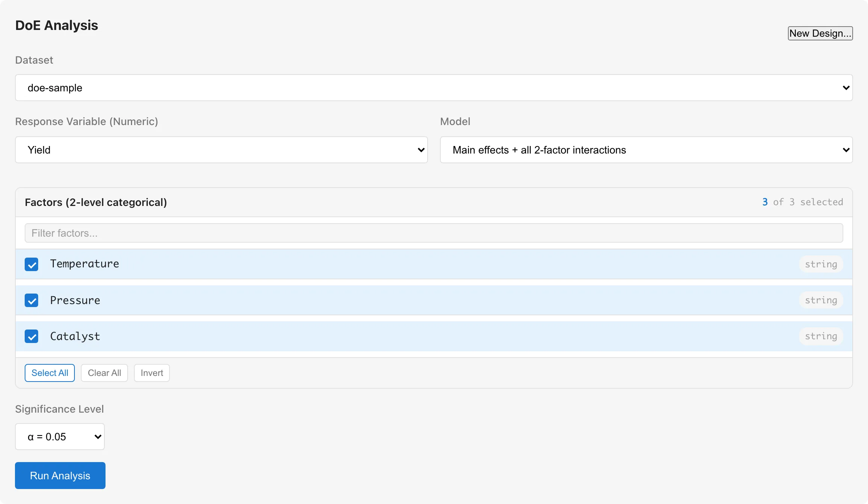The image size is (868, 504).
Task: Open the Model selection dropdown
Action: pyautogui.click(x=646, y=150)
